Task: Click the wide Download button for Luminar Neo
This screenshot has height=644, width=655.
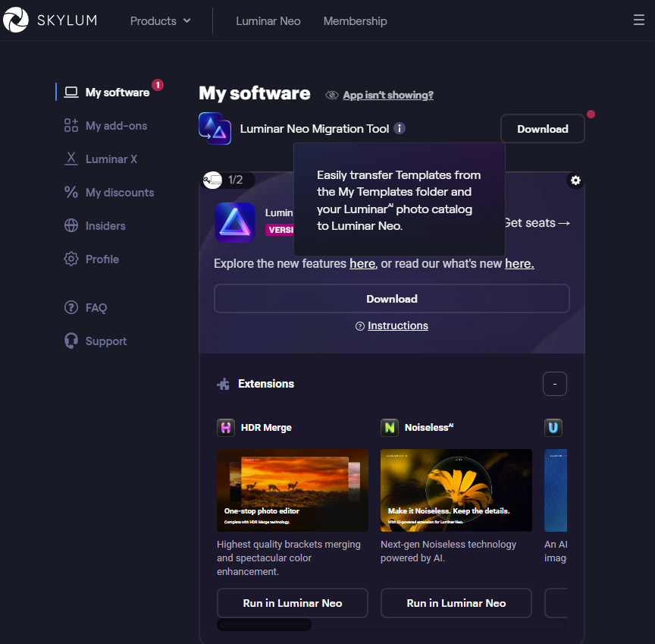Action: (x=392, y=299)
